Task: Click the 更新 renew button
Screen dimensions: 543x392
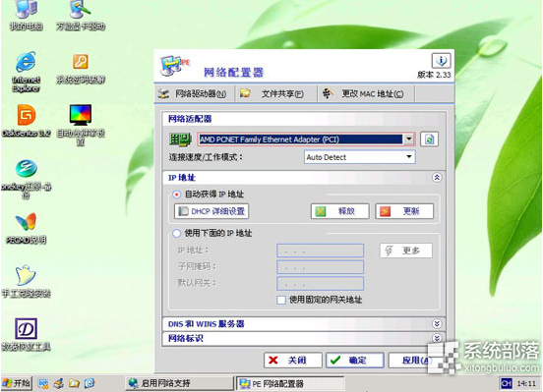Action: tap(404, 211)
